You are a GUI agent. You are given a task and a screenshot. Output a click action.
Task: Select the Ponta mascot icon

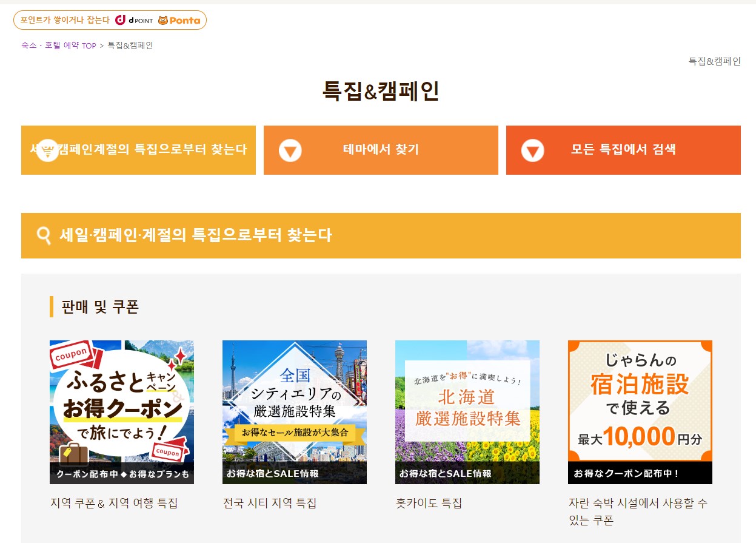coord(164,19)
